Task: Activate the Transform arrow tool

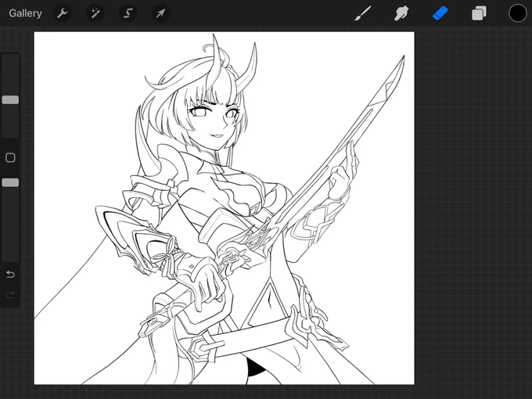Action: pos(160,13)
